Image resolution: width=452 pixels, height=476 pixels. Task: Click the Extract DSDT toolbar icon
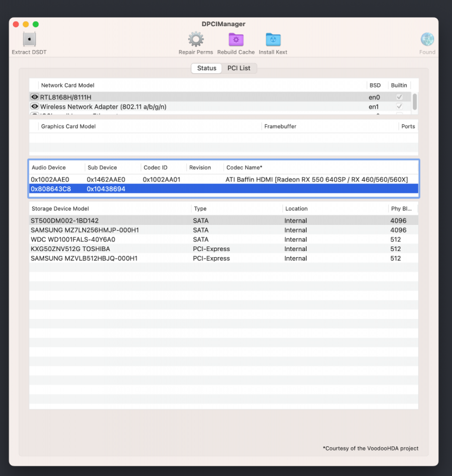pos(29,39)
